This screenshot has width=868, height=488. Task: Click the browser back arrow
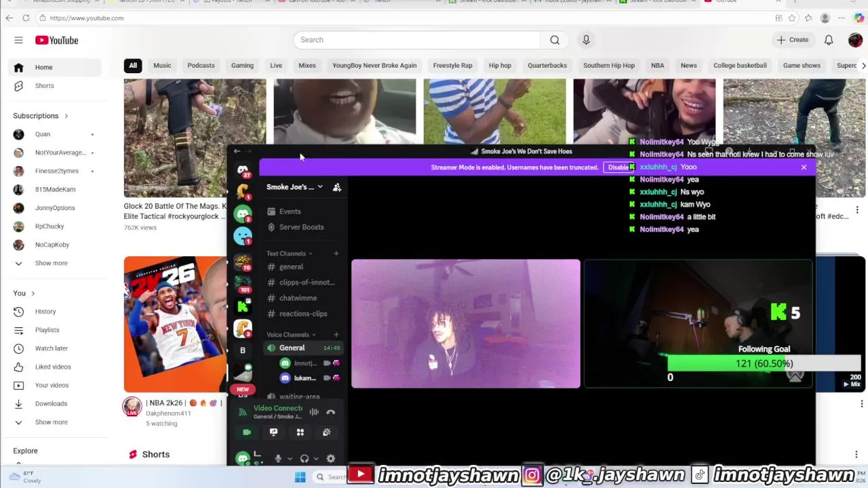pyautogui.click(x=9, y=18)
